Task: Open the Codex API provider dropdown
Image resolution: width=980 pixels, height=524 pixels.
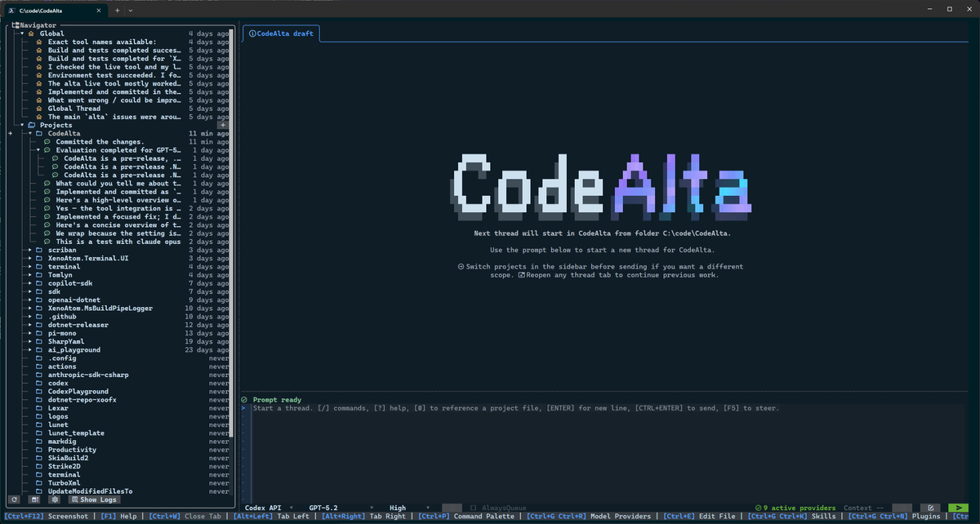Action: [270, 508]
